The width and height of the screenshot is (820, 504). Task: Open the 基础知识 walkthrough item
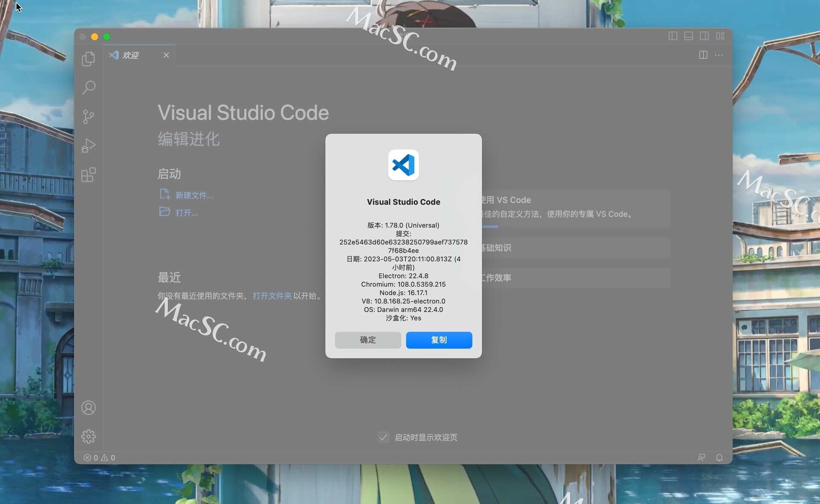(x=576, y=248)
